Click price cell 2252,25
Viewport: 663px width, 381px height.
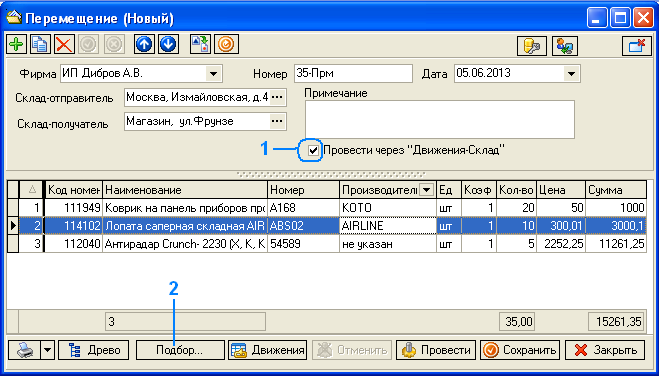[x=561, y=244]
